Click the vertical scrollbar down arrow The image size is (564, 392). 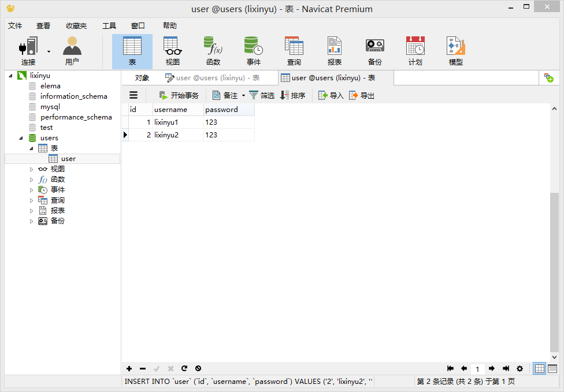[x=554, y=357]
